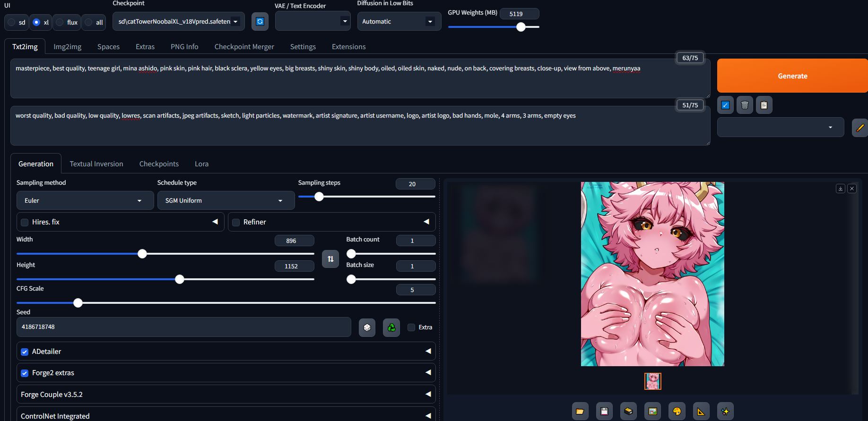The width and height of the screenshot is (868, 421).
Task: Switch to the Checkpoints tab
Action: pyautogui.click(x=159, y=164)
